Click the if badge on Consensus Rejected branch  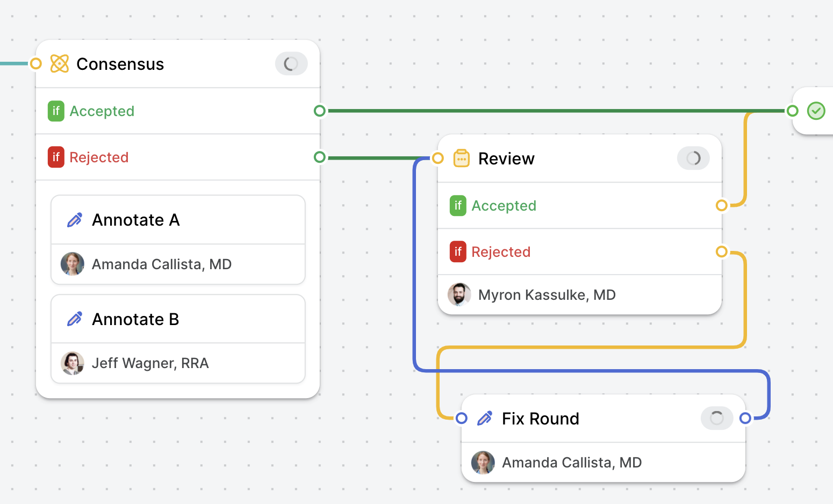(x=55, y=157)
